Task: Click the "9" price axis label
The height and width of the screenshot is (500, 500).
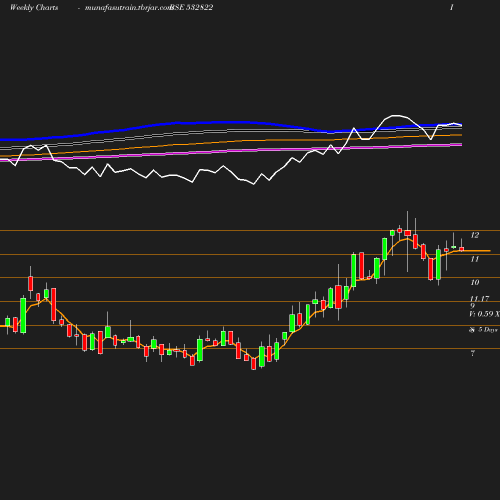Action: (x=473, y=306)
